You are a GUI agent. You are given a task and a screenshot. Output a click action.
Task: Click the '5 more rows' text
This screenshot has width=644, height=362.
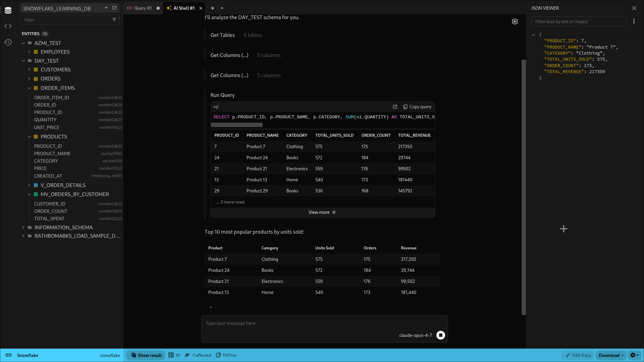(x=230, y=202)
